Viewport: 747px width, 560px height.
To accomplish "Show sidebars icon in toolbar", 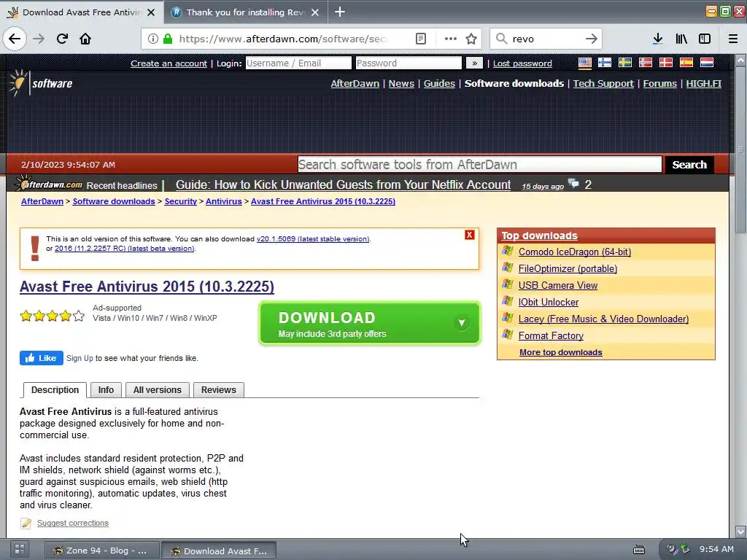I will tap(705, 39).
